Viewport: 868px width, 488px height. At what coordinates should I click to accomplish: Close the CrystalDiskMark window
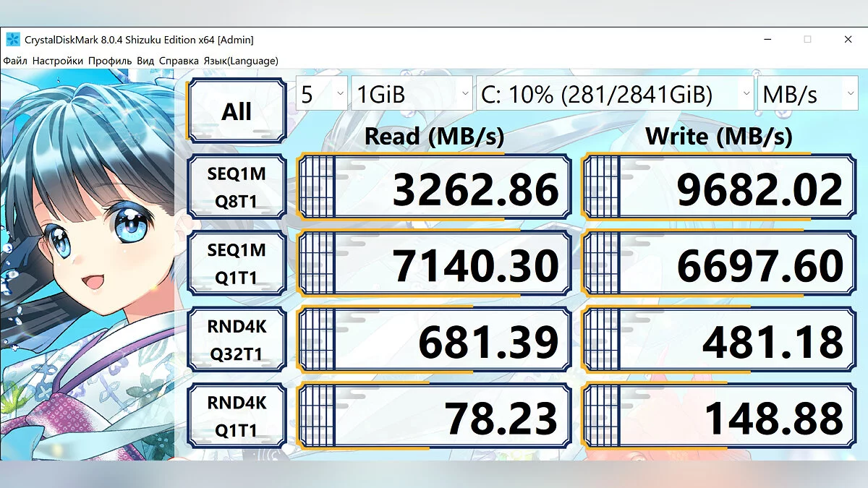[848, 40]
